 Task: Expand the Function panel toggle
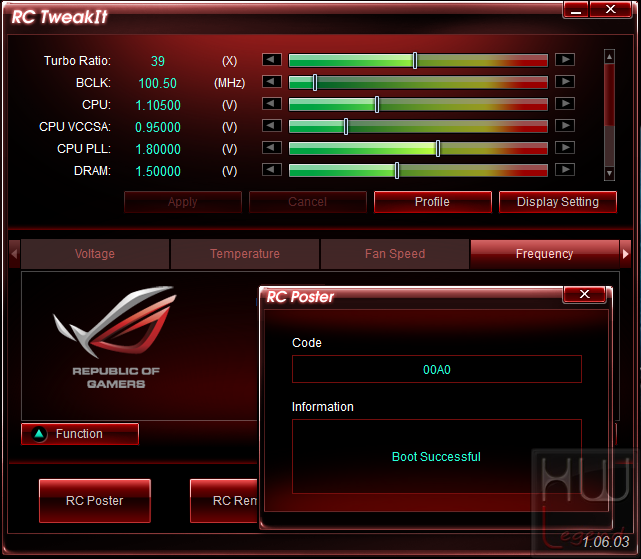(80, 434)
